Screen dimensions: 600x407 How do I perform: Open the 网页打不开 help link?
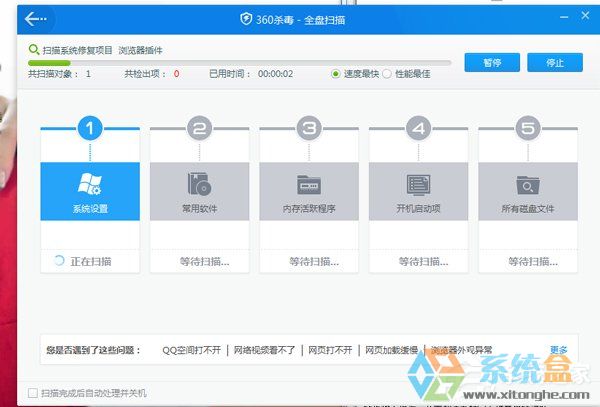pos(330,350)
